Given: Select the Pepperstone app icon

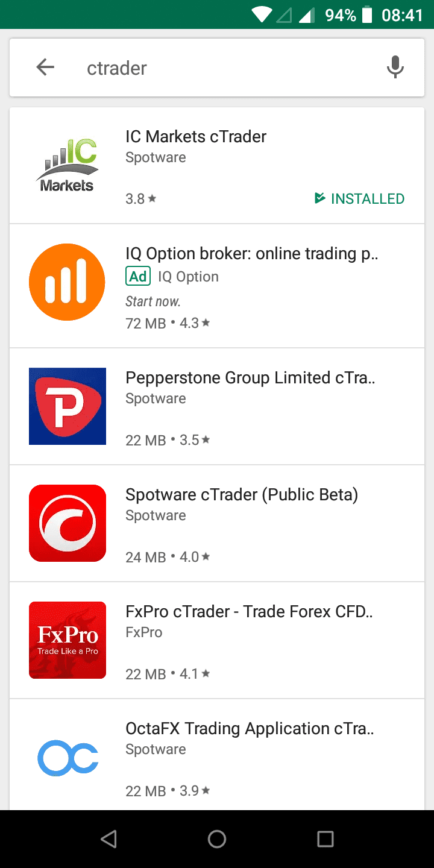Looking at the screenshot, I should point(67,406).
